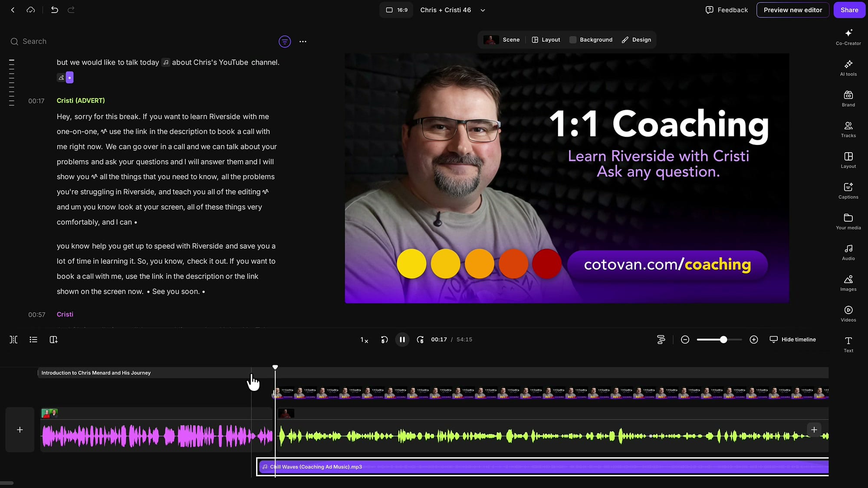
Task: Click the plus button at the timeline's right end
Action: point(814,429)
